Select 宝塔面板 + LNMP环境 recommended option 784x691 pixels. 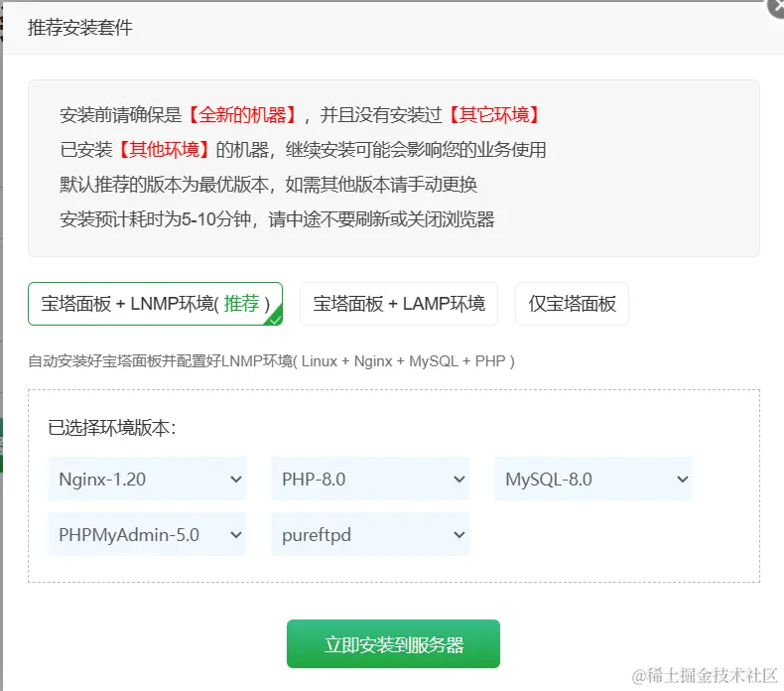coord(155,304)
